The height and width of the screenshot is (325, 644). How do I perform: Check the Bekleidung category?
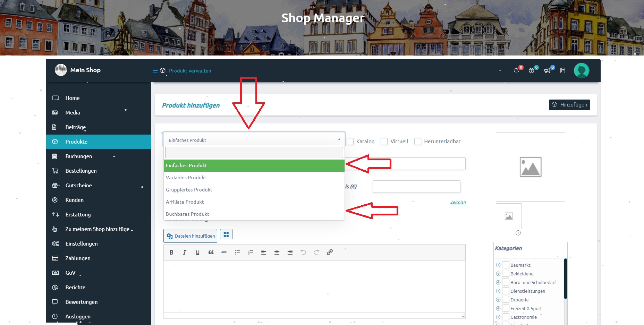pos(506,273)
